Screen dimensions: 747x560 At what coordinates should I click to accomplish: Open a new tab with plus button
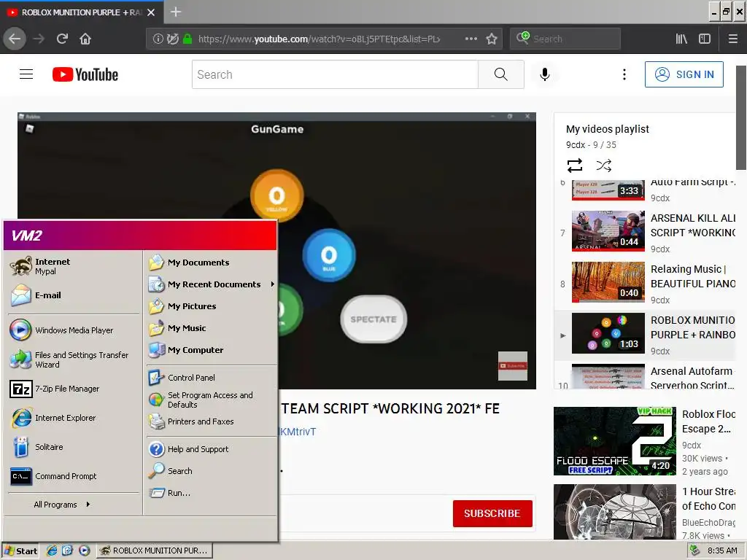point(176,12)
